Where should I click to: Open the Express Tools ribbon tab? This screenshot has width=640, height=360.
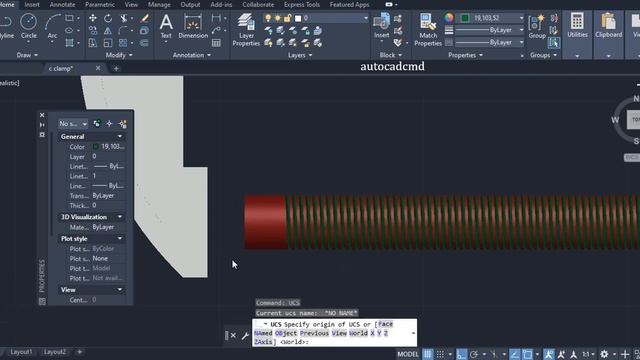click(302, 4)
